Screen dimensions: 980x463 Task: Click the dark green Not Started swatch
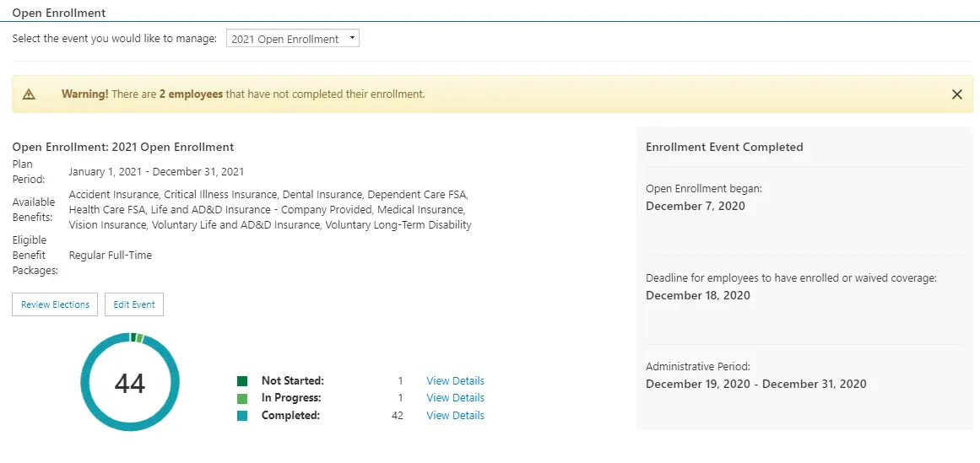point(242,381)
